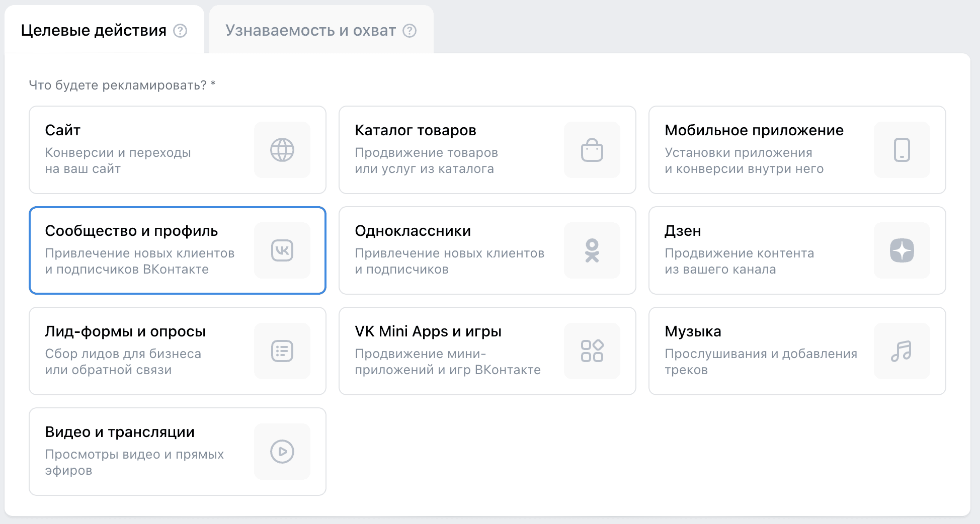
Task: Select the Сообщество и профиль title
Action: pos(131,231)
